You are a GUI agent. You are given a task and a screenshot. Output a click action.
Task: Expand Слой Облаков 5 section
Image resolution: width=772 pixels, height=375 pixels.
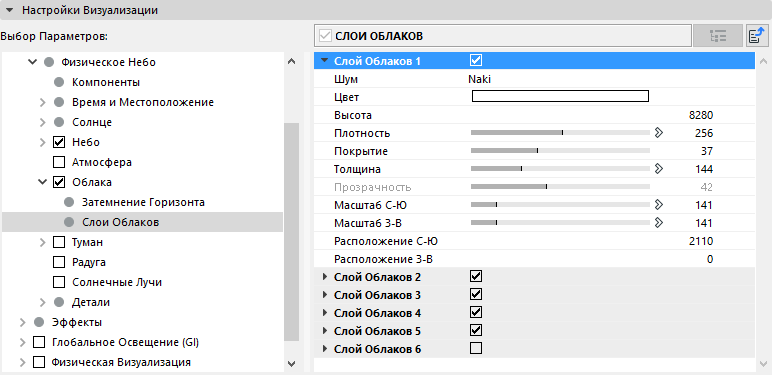[324, 331]
